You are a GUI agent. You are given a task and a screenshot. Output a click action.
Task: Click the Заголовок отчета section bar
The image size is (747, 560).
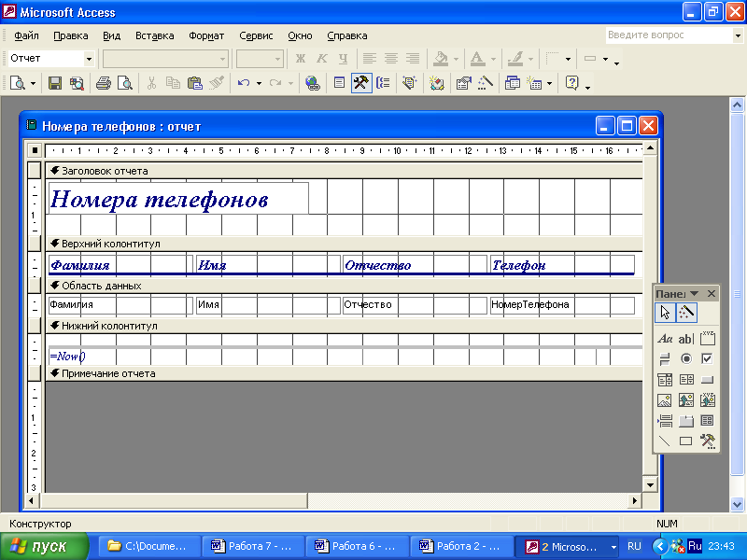click(344, 171)
